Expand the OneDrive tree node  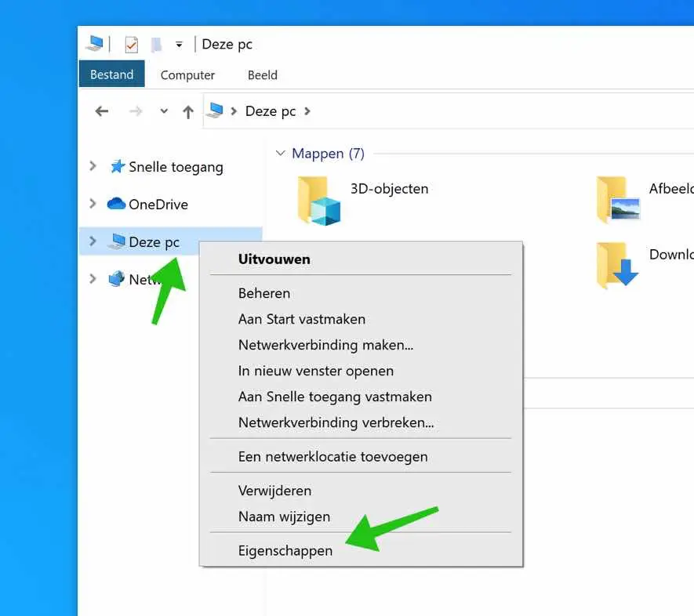point(93,204)
